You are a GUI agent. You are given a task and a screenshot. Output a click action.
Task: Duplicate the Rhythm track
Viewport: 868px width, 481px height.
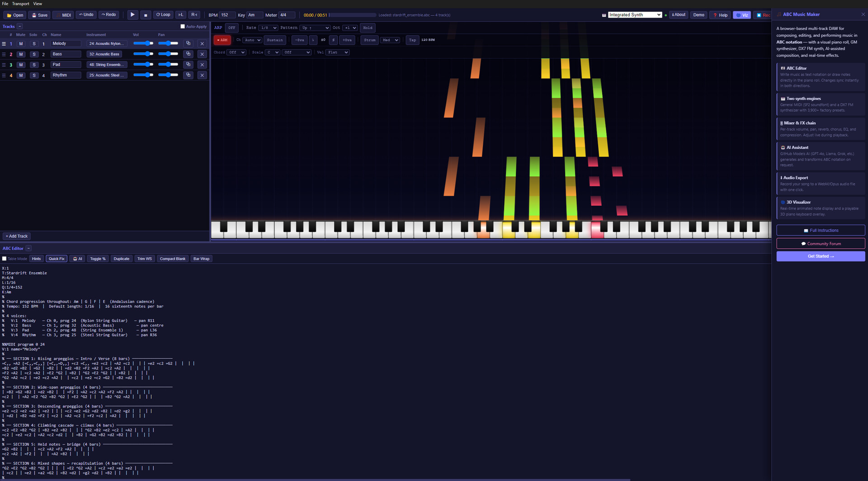coord(189,75)
